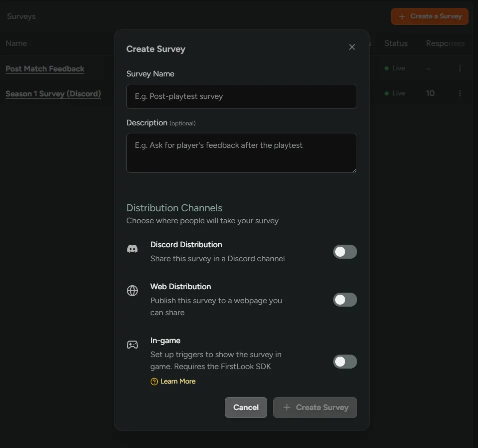Open the kebab menu for Post Match Feedback

(460, 68)
